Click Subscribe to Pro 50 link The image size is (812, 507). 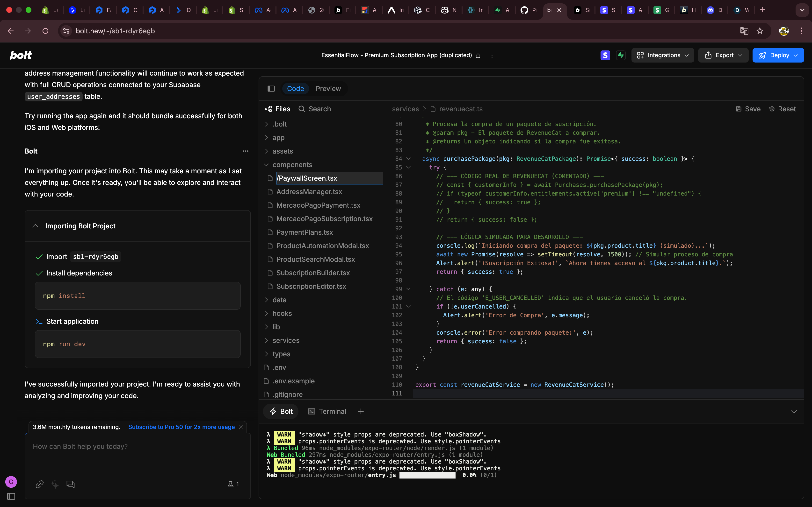coord(181,427)
